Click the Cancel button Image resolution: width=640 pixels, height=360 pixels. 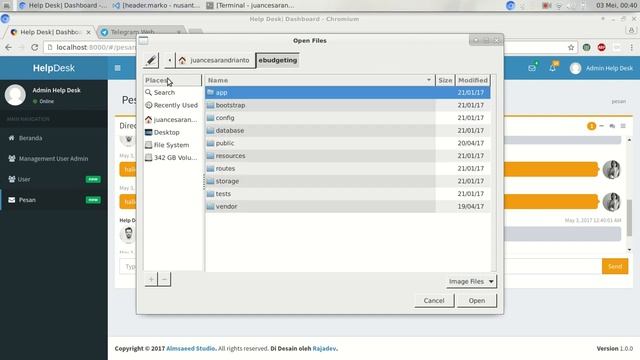pos(434,301)
